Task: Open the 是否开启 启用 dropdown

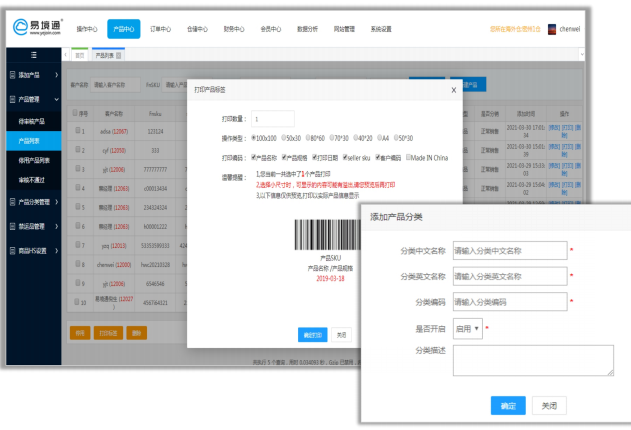Action: [x=467, y=328]
